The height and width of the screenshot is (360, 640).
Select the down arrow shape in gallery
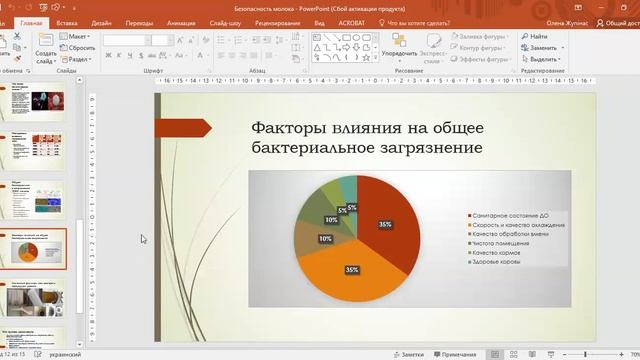[356, 48]
